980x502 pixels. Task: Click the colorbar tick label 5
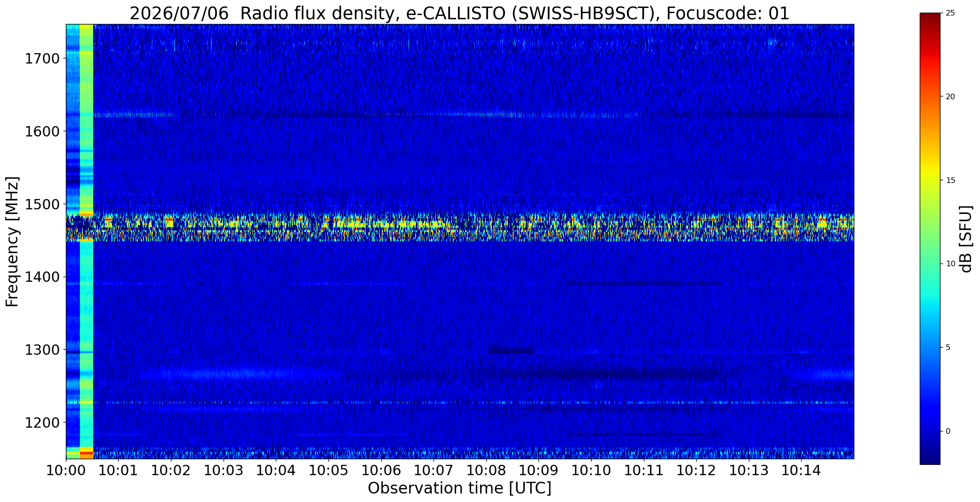pos(948,348)
